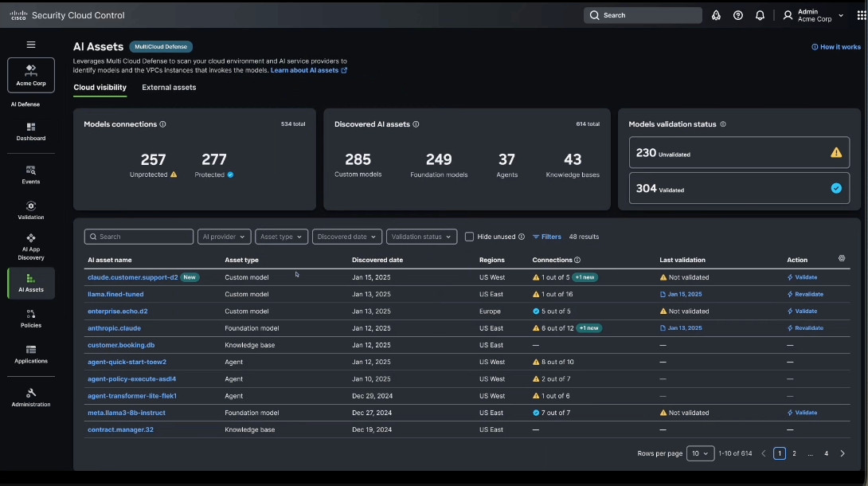868x486 pixels.
Task: Click the rocket icon in top bar
Action: (x=716, y=15)
